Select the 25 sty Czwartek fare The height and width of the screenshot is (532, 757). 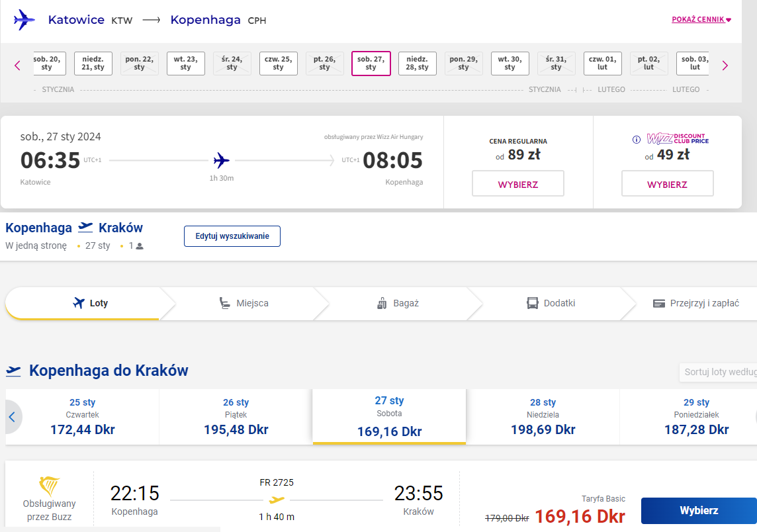point(83,417)
